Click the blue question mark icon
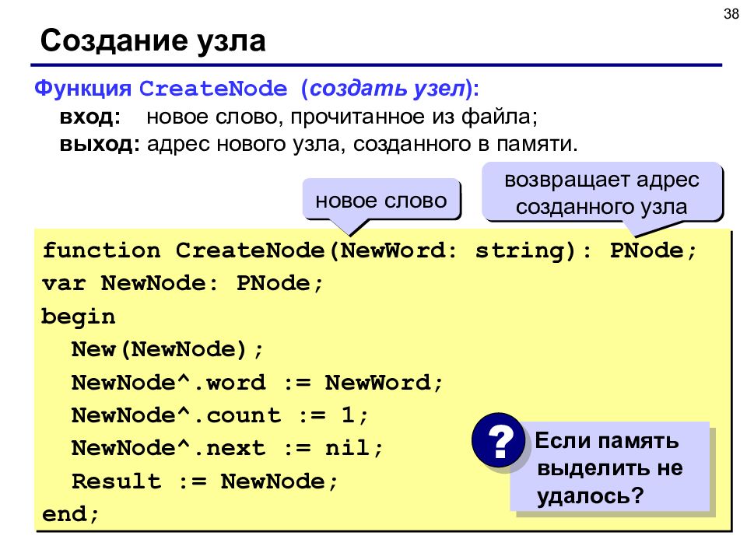Image resolution: width=747 pixels, height=560 pixels. click(x=498, y=440)
